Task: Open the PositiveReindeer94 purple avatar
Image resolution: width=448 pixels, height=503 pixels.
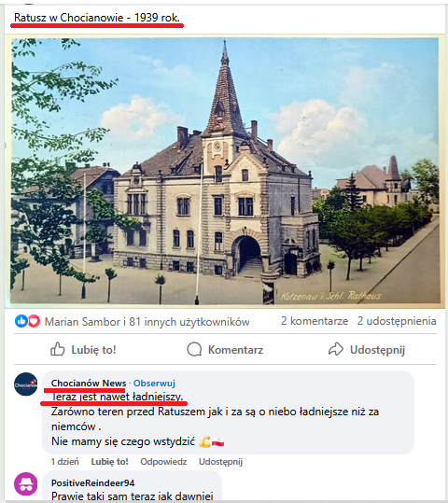Action: click(26, 484)
